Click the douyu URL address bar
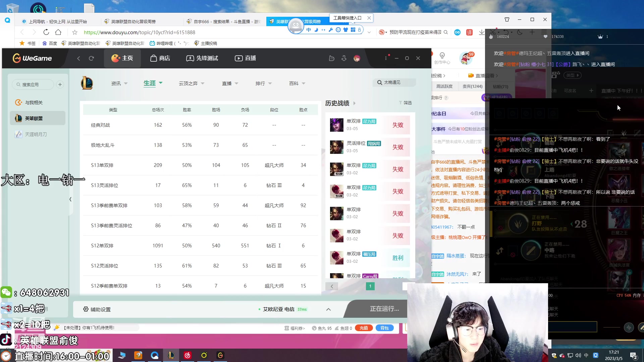 pos(140,33)
